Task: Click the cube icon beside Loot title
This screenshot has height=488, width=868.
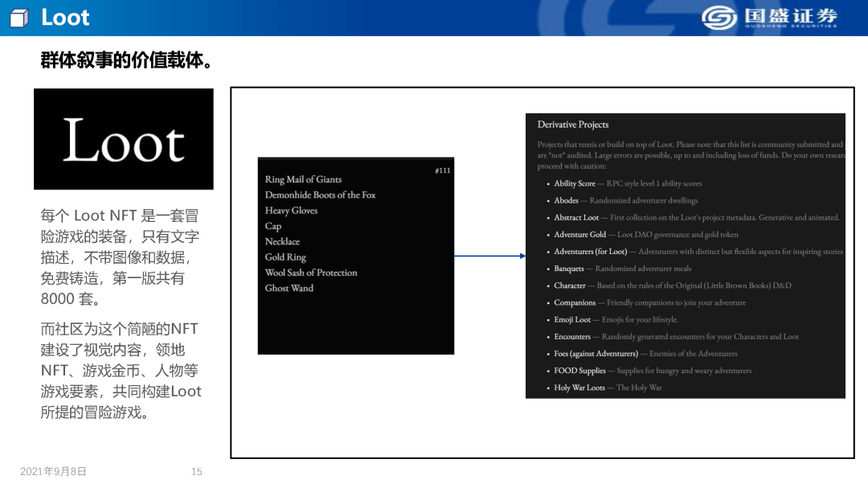Action: pos(19,18)
